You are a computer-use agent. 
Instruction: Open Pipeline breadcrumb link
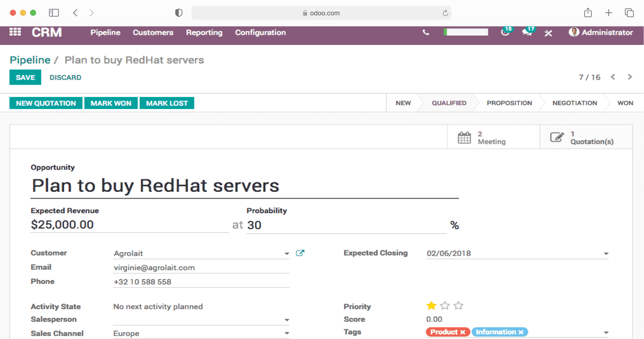tap(30, 60)
